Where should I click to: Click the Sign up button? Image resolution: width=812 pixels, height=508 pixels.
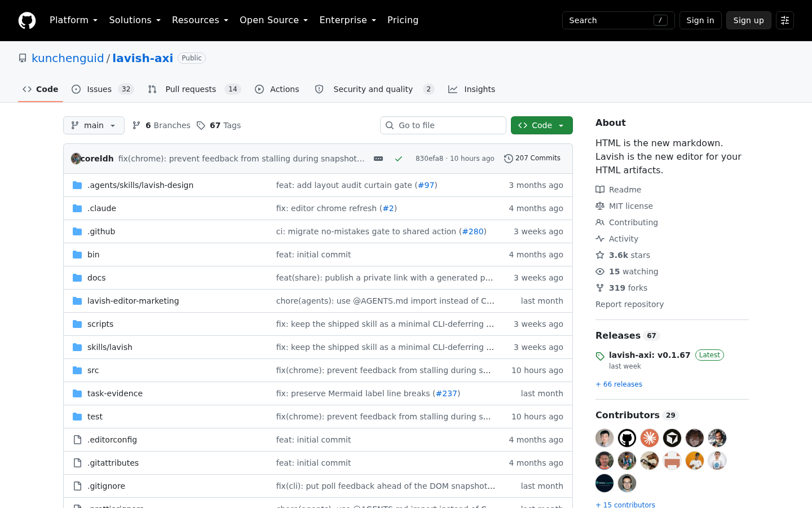pyautogui.click(x=749, y=20)
